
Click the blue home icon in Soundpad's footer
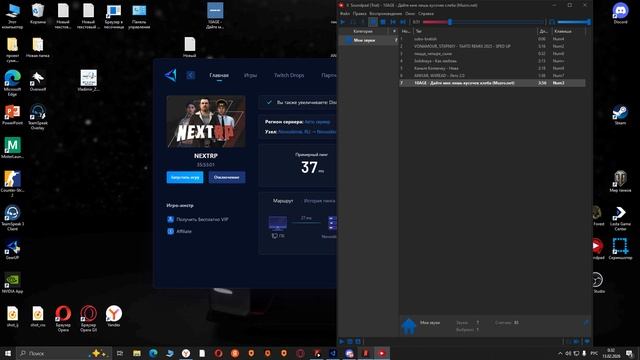[409, 326]
